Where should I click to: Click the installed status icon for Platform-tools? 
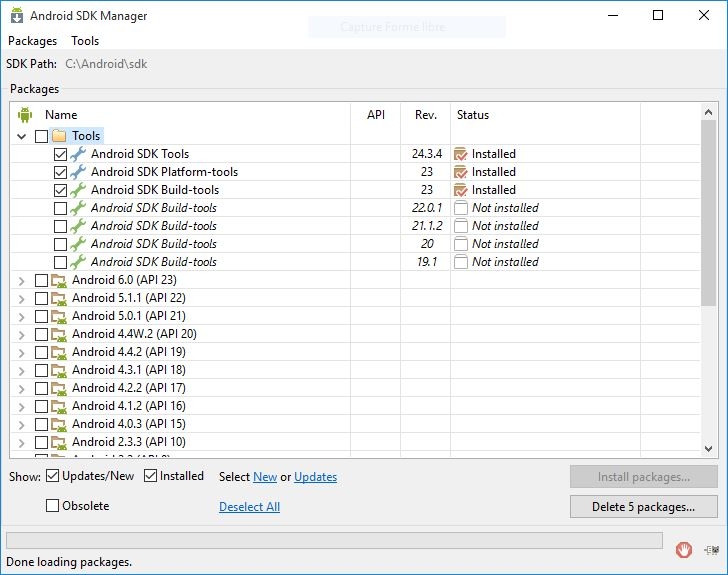[x=461, y=172]
